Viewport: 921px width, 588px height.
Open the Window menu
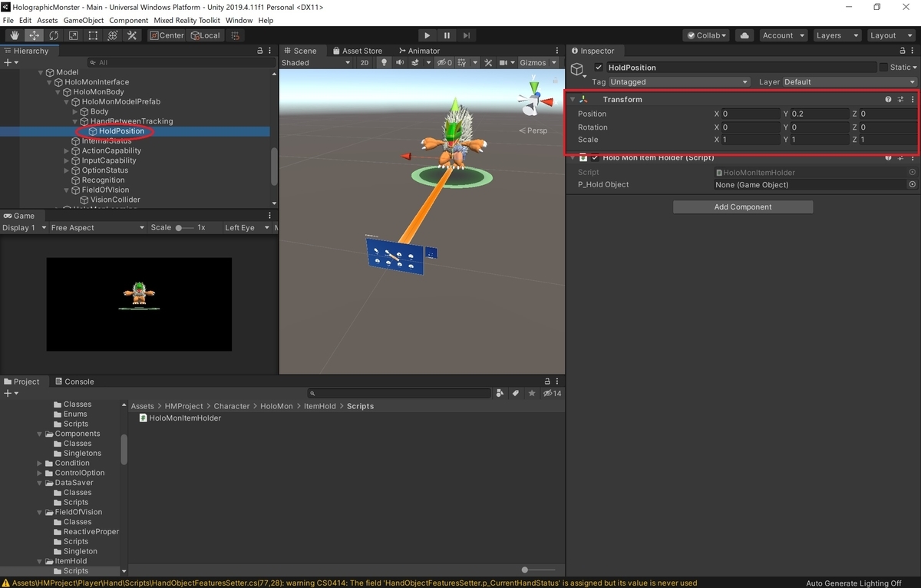click(239, 20)
